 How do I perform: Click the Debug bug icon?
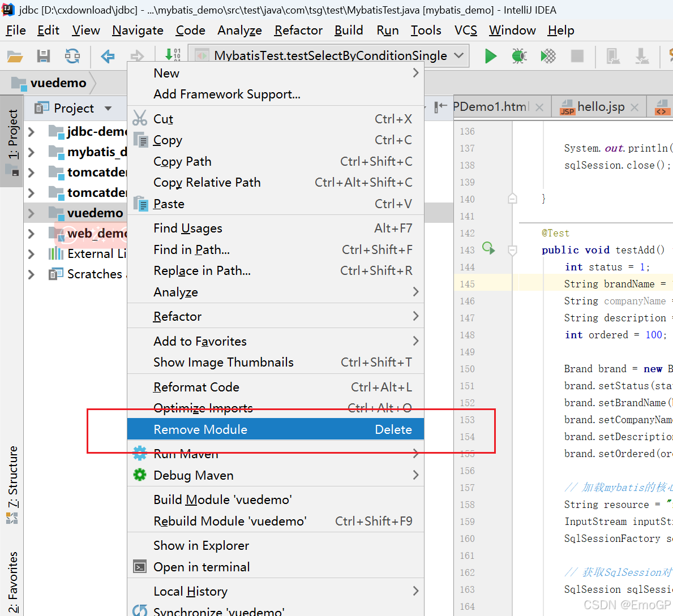[519, 56]
